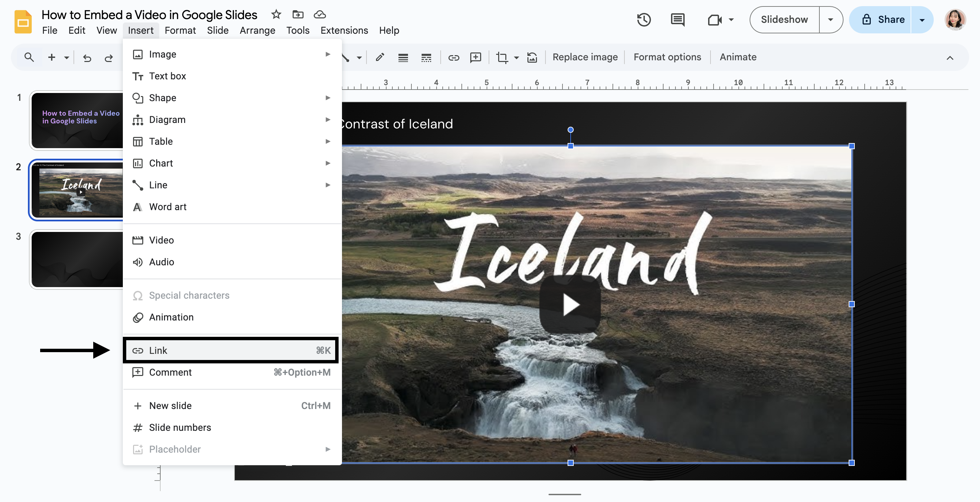Screen dimensions: 980x502
Task: Click the add comment toolbar icon
Action: (476, 57)
